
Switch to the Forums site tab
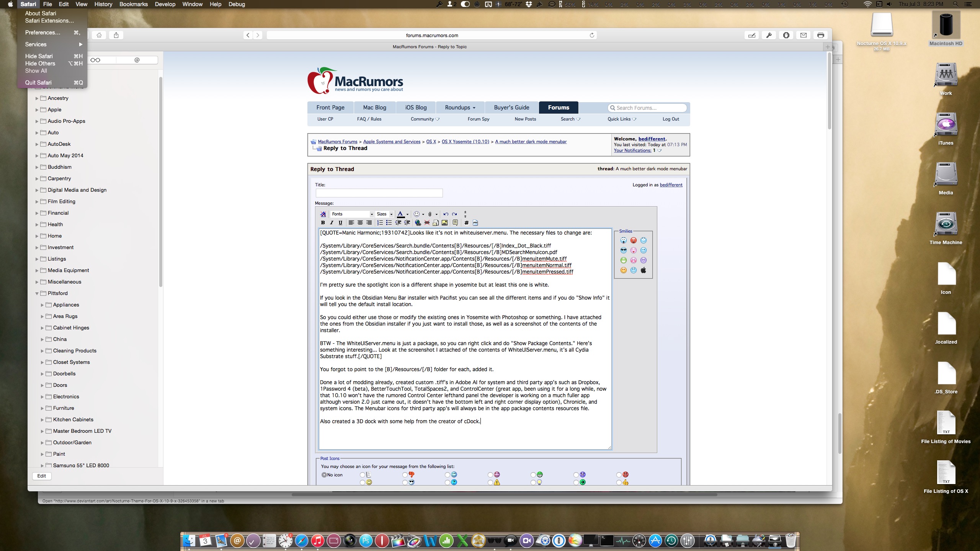point(558,108)
